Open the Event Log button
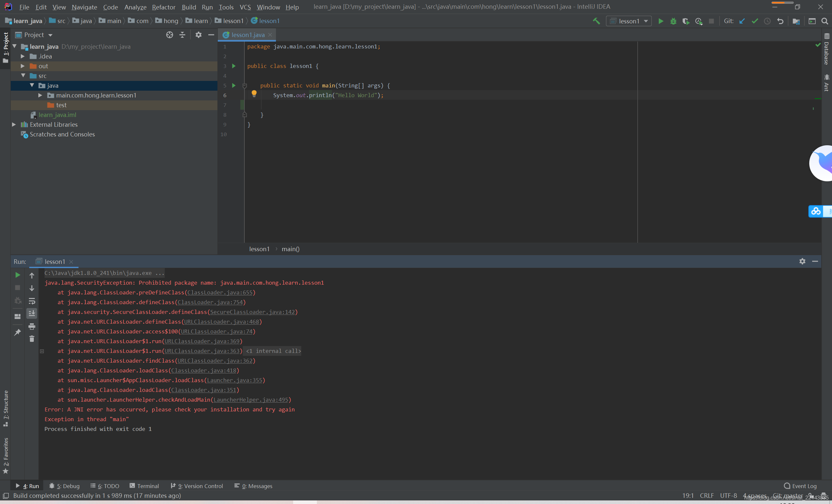Screen dimensions: 832x504 click(800, 486)
